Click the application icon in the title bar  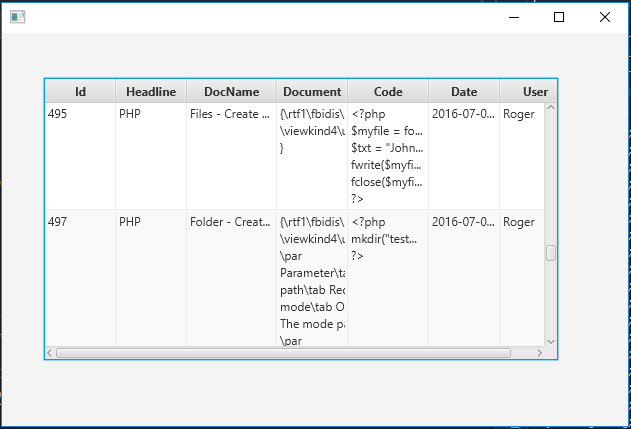17,17
